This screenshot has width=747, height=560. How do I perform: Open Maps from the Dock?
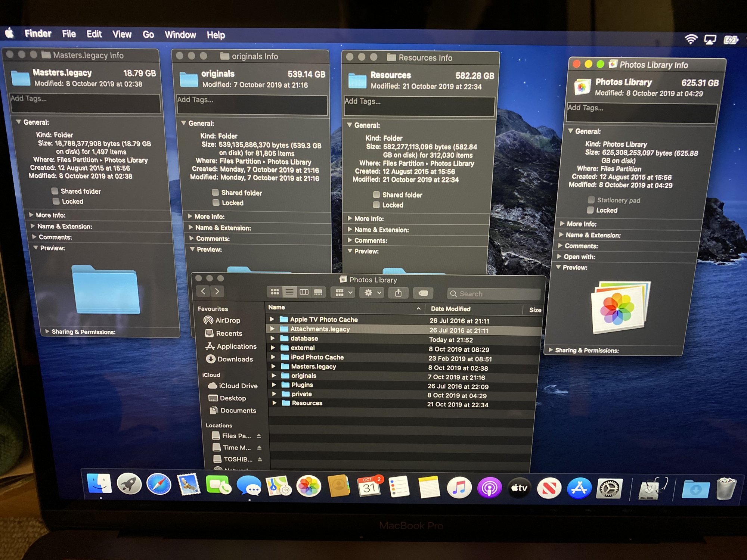(x=278, y=486)
